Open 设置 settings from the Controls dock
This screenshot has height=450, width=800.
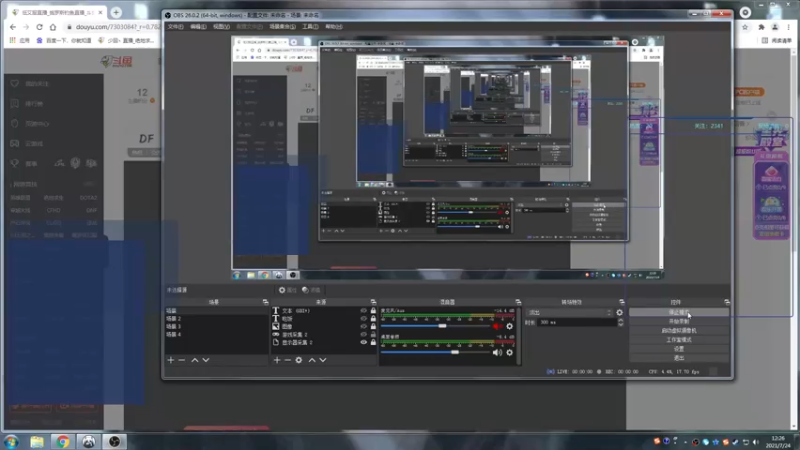pos(679,349)
